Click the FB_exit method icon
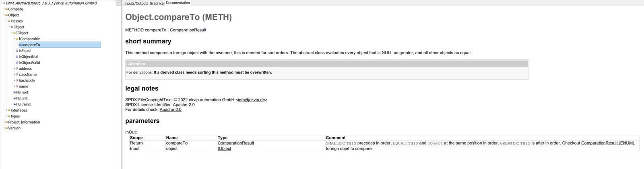644x169 pixels. (x=14, y=92)
